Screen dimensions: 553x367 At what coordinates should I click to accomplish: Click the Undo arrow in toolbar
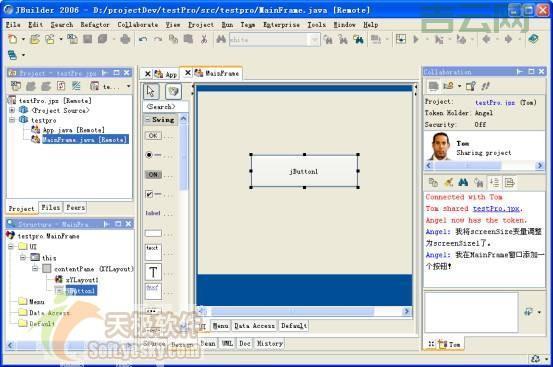143,39
